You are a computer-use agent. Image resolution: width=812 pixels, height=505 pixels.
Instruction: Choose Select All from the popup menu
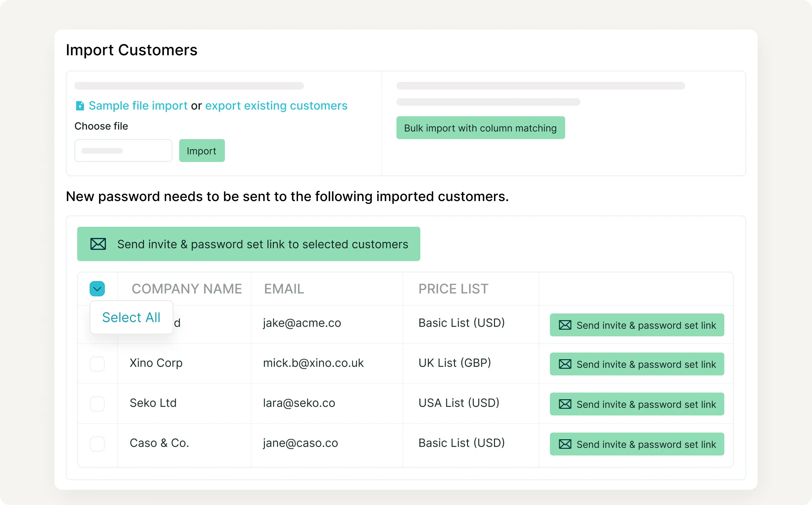[x=131, y=317]
